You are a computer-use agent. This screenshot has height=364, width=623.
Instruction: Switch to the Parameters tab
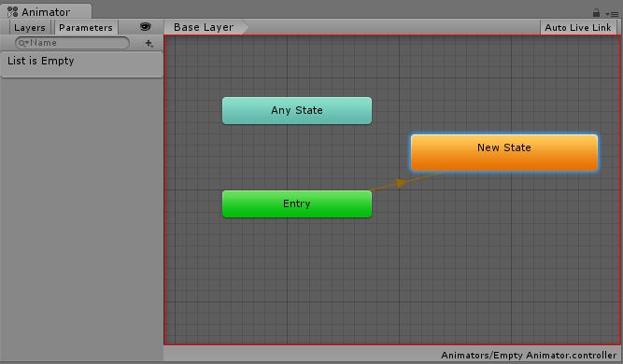point(86,27)
